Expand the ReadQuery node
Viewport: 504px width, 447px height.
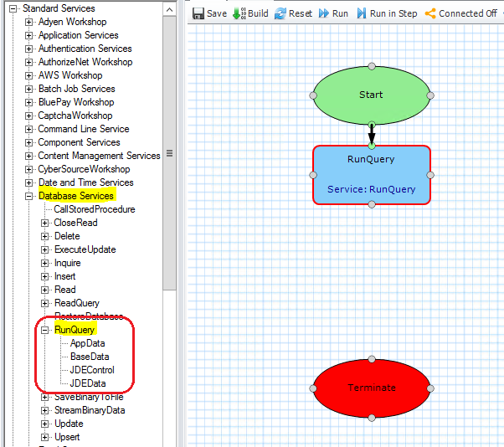(x=44, y=303)
